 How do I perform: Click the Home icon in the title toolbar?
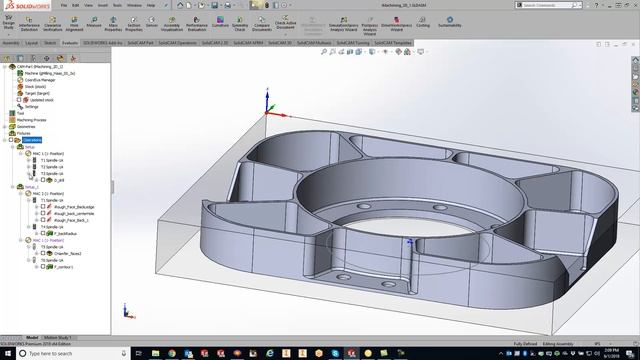pyautogui.click(x=180, y=5)
